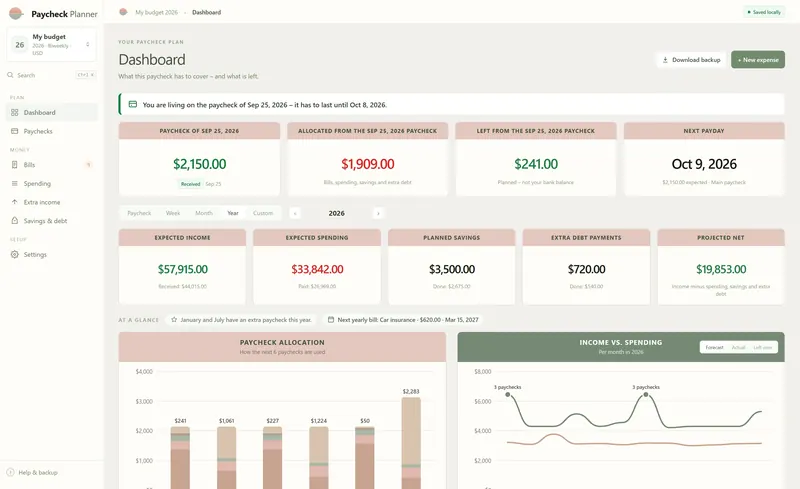Viewport: 800px width, 489px height.
Task: Click the Settings gear icon in sidebar
Action: (14, 254)
